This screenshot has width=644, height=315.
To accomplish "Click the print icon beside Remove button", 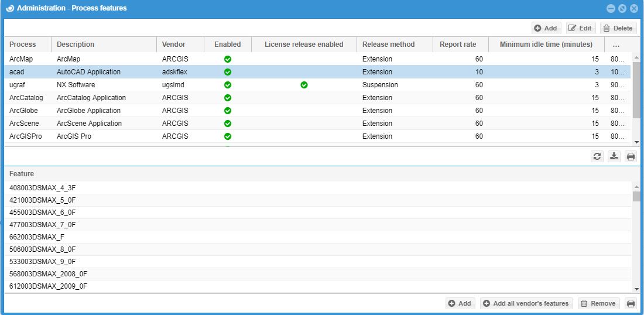I will click(x=631, y=303).
